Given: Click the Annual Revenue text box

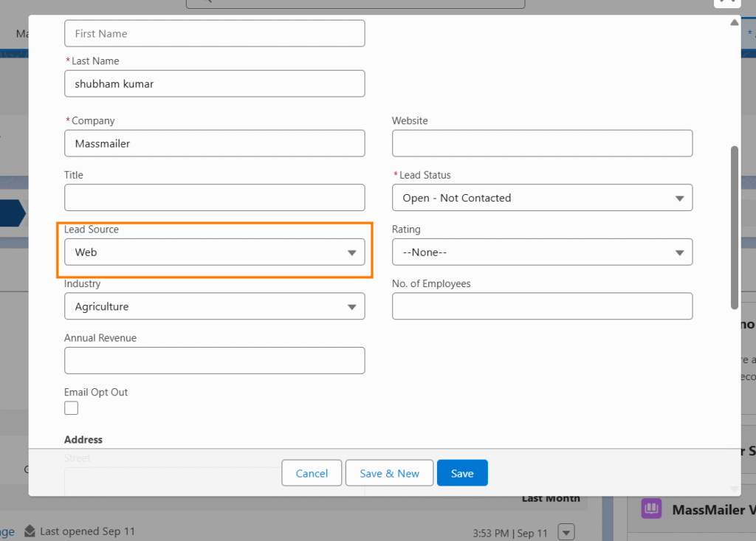Looking at the screenshot, I should point(214,360).
